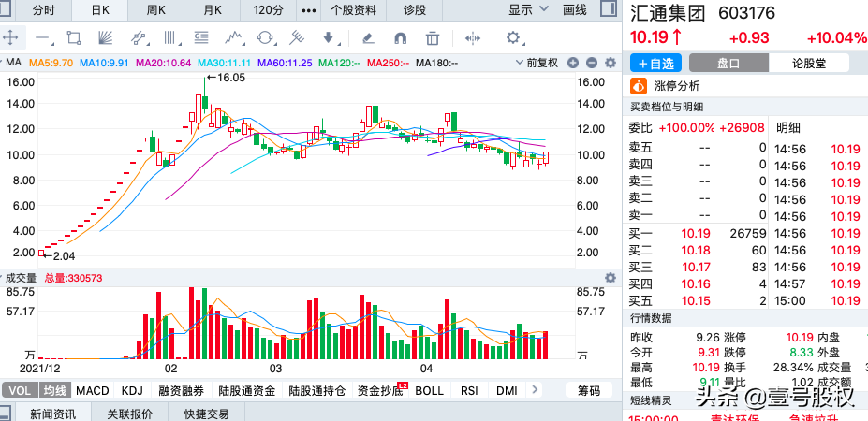The height and width of the screenshot is (421, 868).
Task: Select the crosshair cursor tool
Action: click(11, 38)
